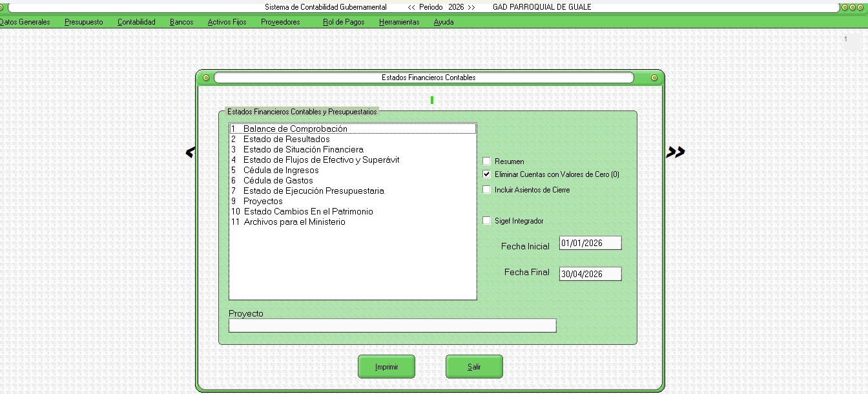This screenshot has height=394, width=868.
Task: Click the Salir button
Action: point(474,367)
